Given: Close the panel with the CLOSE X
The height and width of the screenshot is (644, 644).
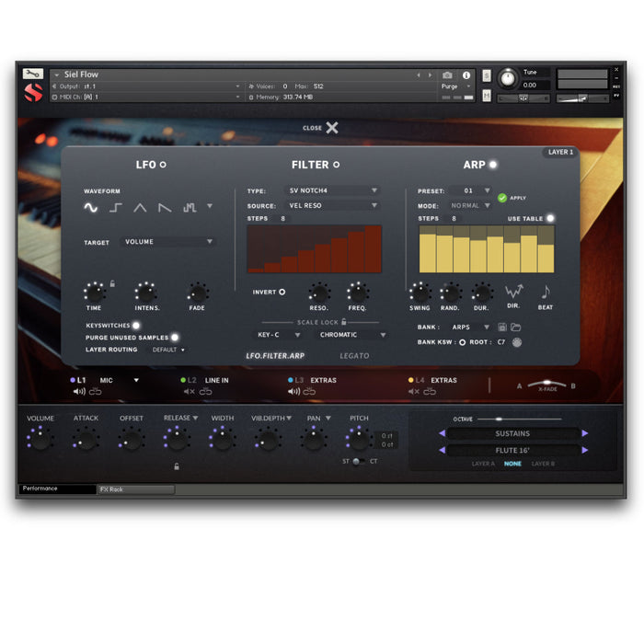Looking at the screenshot, I should [x=331, y=128].
